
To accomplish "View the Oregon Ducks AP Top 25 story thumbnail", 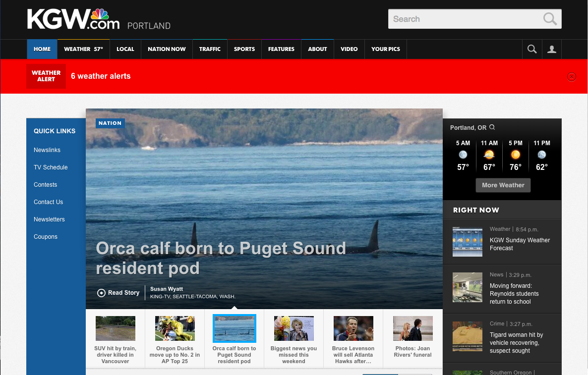I will (x=175, y=328).
